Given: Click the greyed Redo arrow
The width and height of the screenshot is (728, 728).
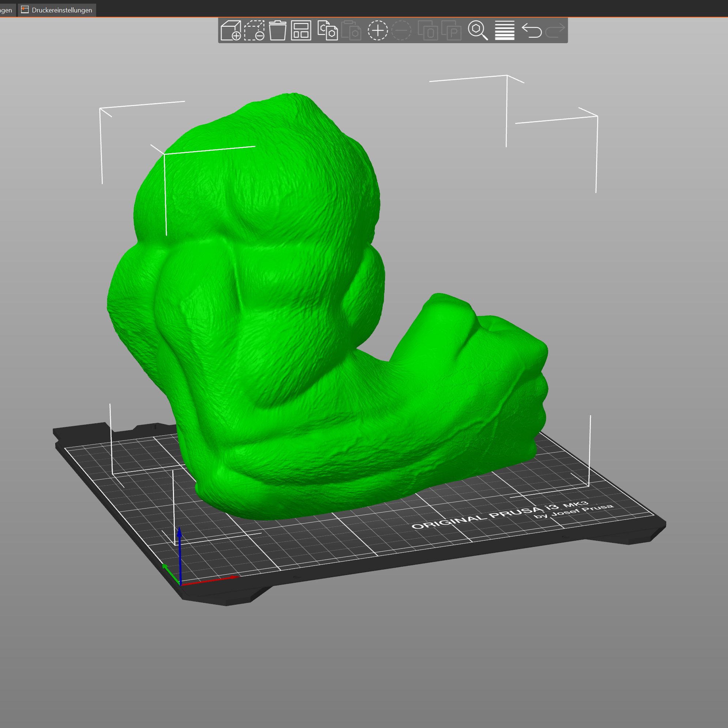Looking at the screenshot, I should (555, 30).
